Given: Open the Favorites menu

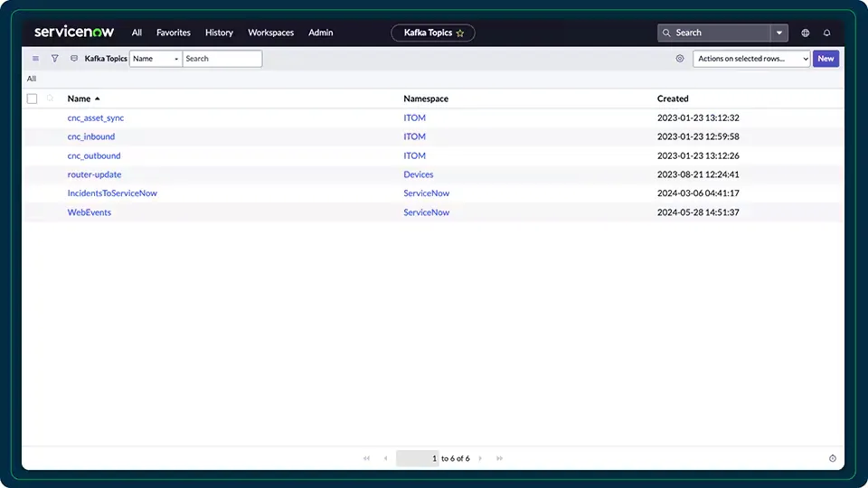Looking at the screenshot, I should [x=174, y=33].
